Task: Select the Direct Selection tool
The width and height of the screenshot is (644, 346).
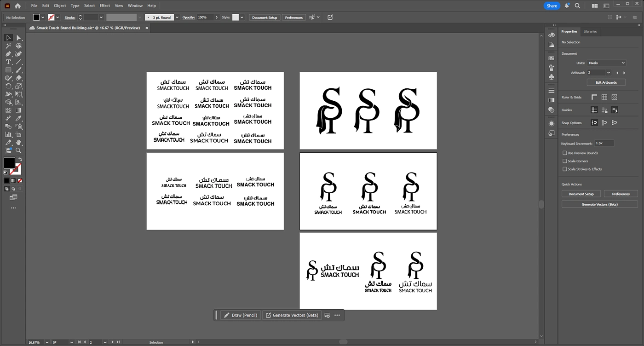Action: pos(18,38)
